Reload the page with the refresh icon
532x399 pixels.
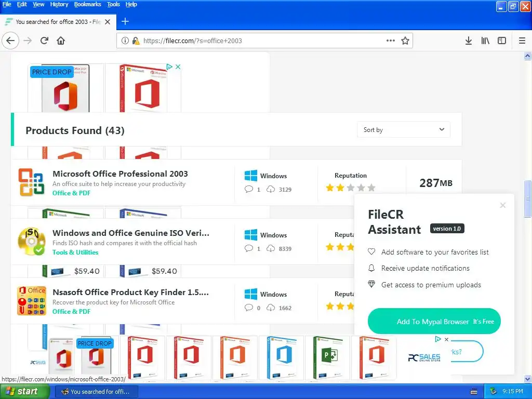44,41
